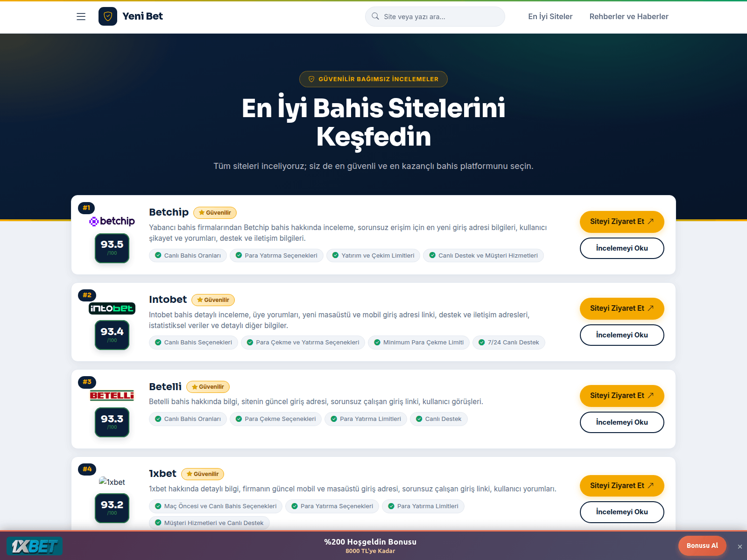Click the Güvenilir badge next to Betchip
This screenshot has height=560, width=747.
[215, 213]
